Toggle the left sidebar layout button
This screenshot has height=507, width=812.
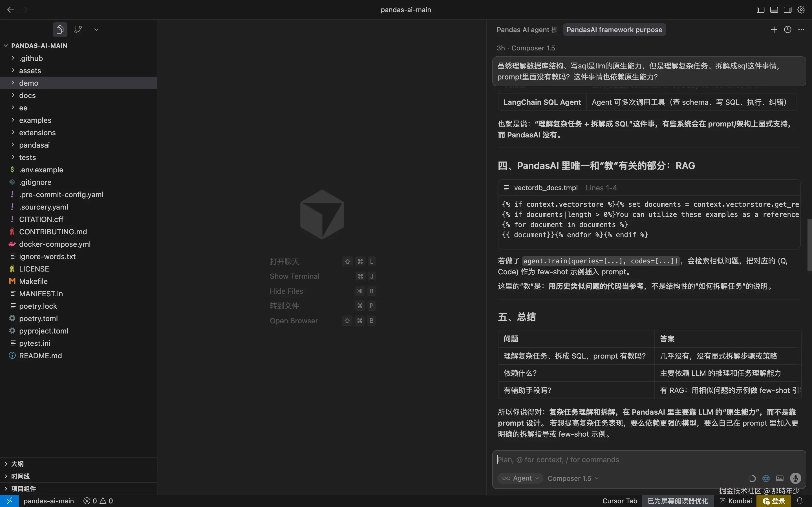pyautogui.click(x=760, y=10)
